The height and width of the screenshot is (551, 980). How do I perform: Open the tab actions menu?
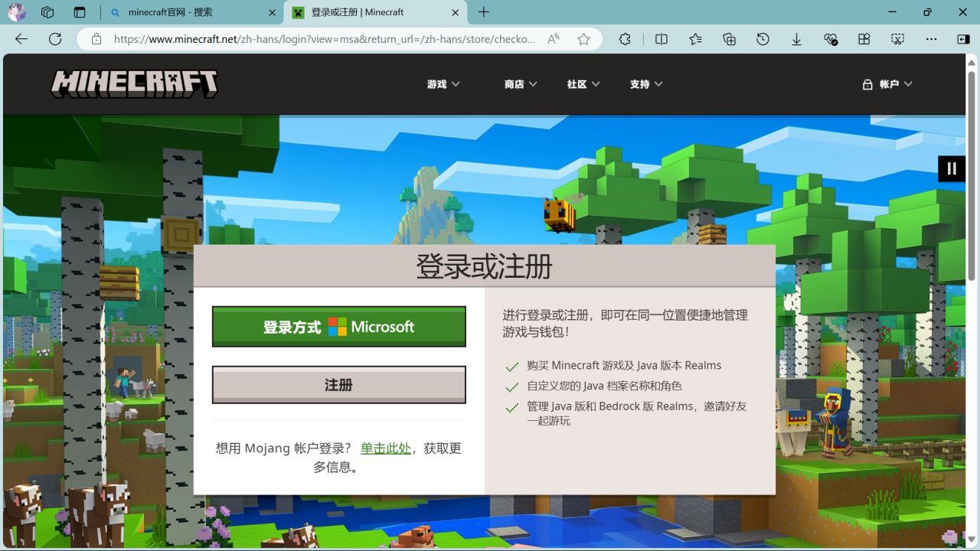(x=80, y=12)
